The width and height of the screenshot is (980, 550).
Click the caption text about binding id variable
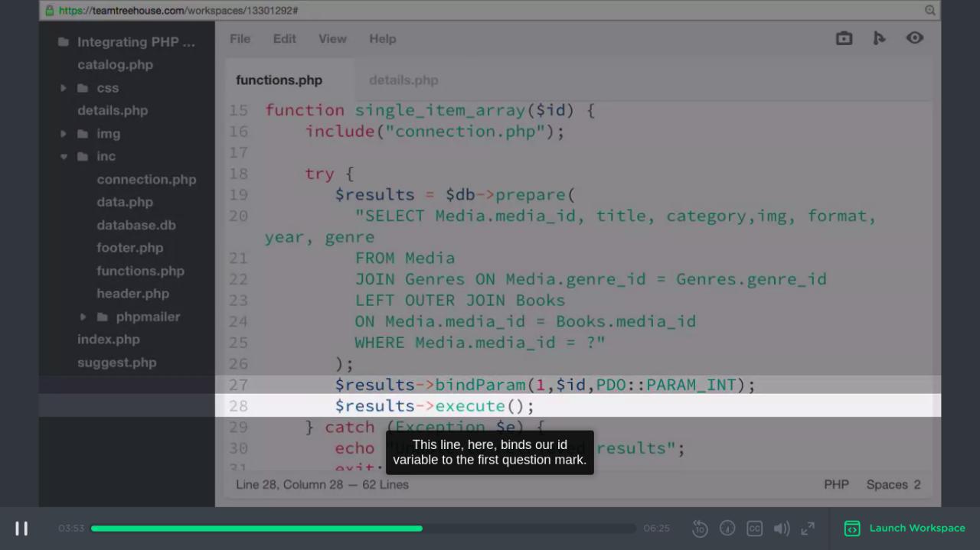490,452
